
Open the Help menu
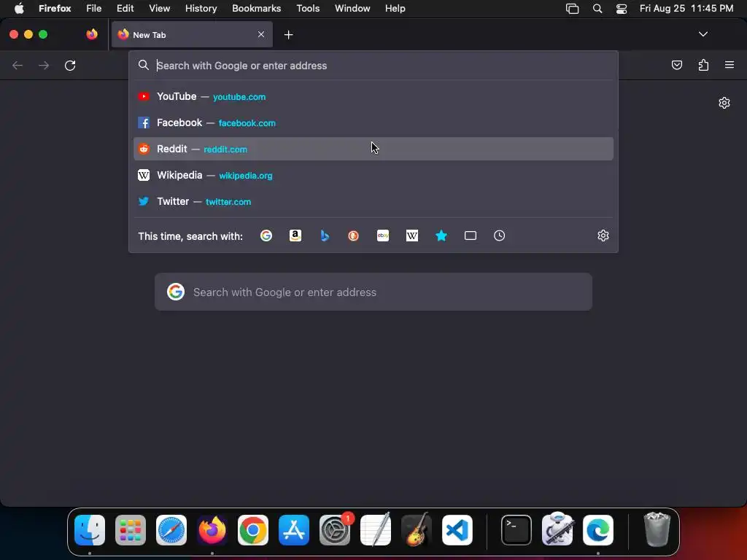[x=395, y=9]
